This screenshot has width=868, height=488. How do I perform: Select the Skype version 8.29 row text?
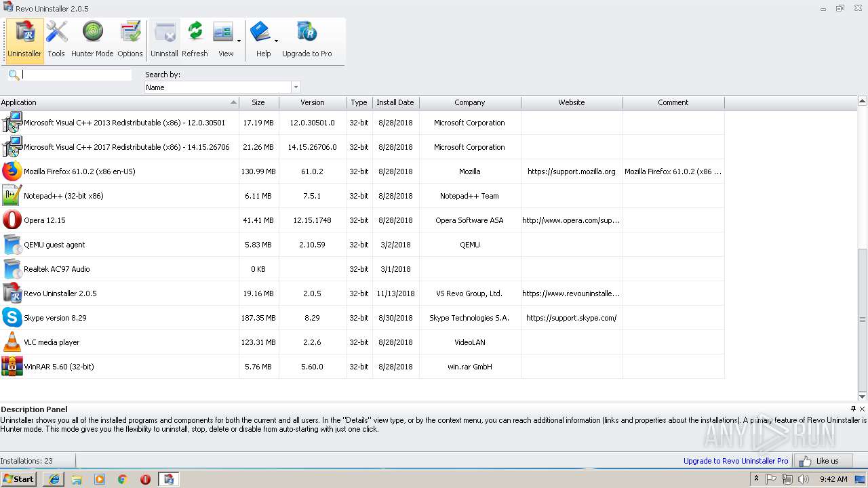(x=55, y=318)
